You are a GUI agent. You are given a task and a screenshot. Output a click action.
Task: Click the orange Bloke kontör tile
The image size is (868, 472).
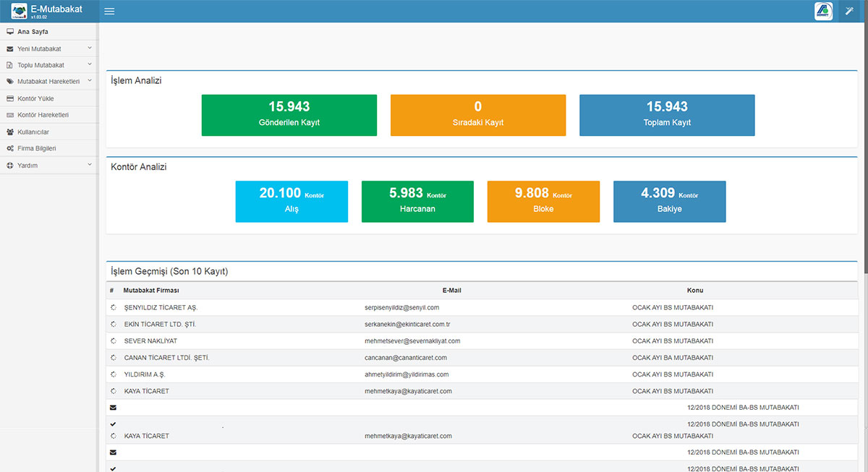click(x=543, y=201)
